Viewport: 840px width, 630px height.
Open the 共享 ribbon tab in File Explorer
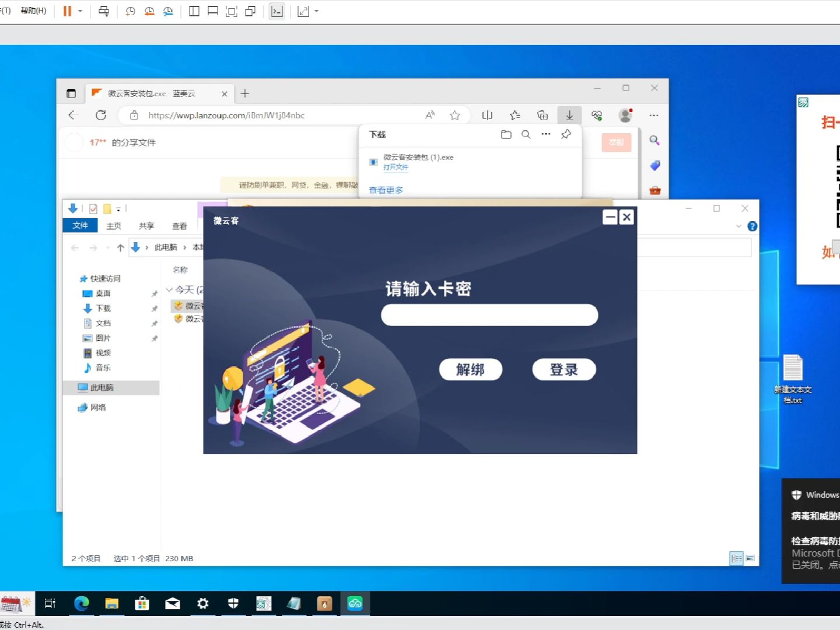[146, 226]
